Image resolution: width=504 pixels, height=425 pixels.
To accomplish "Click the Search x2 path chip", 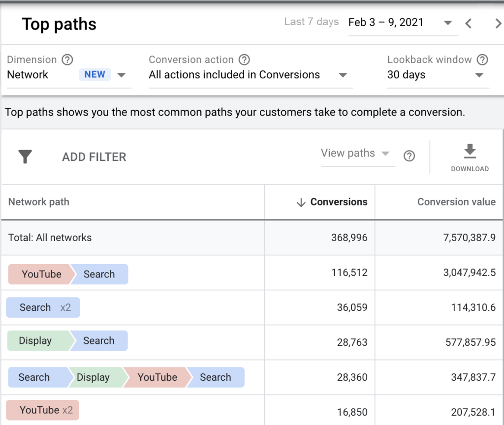I will click(x=43, y=307).
